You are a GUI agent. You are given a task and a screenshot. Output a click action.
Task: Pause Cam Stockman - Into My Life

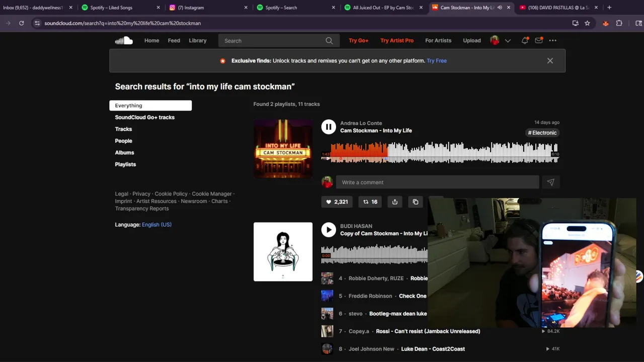(329, 127)
